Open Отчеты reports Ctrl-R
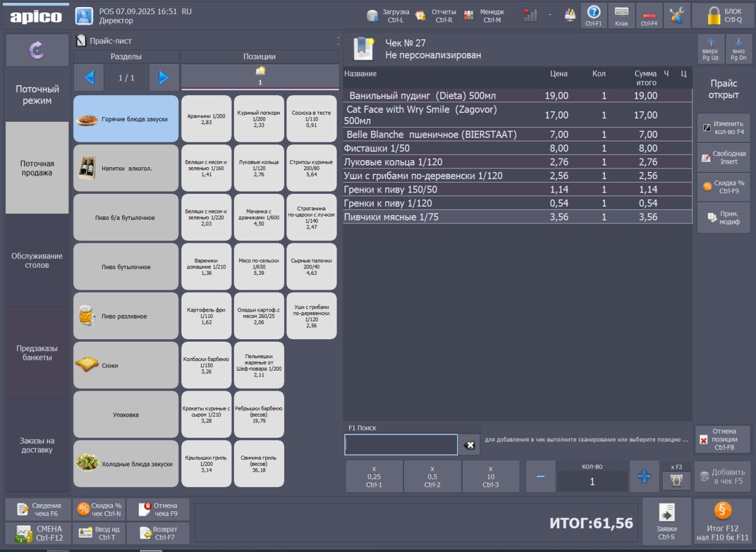The image size is (756, 552). pos(436,15)
